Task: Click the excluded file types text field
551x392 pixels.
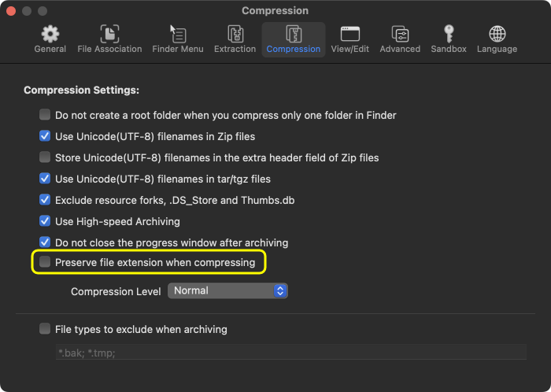Action: tap(290, 353)
